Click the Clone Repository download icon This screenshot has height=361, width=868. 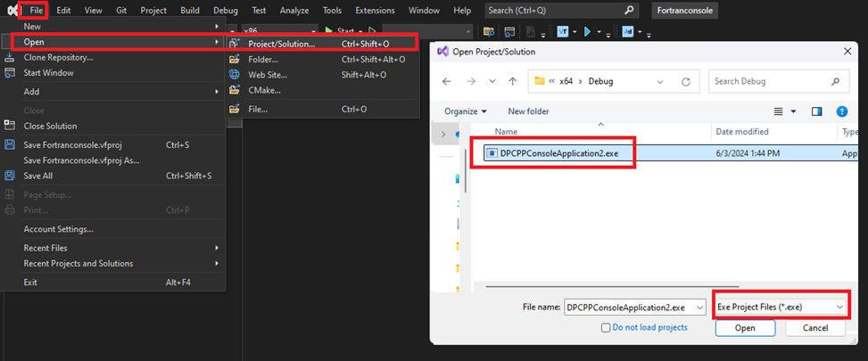10,57
